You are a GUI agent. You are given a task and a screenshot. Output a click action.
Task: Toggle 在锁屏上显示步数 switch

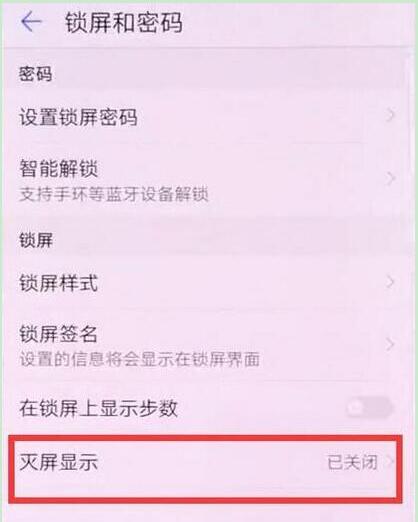point(369,407)
